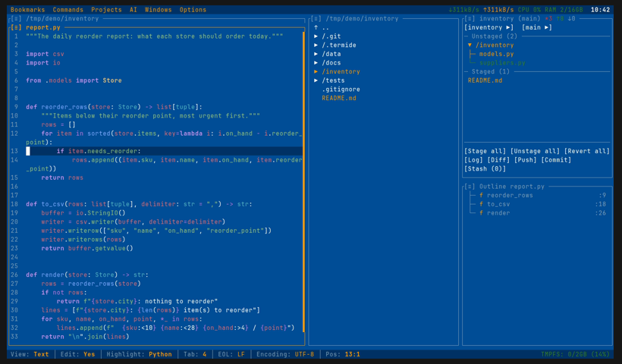The width and height of the screenshot is (622, 364).
Task: Open .gitignore in the file tree
Action: (x=341, y=89)
